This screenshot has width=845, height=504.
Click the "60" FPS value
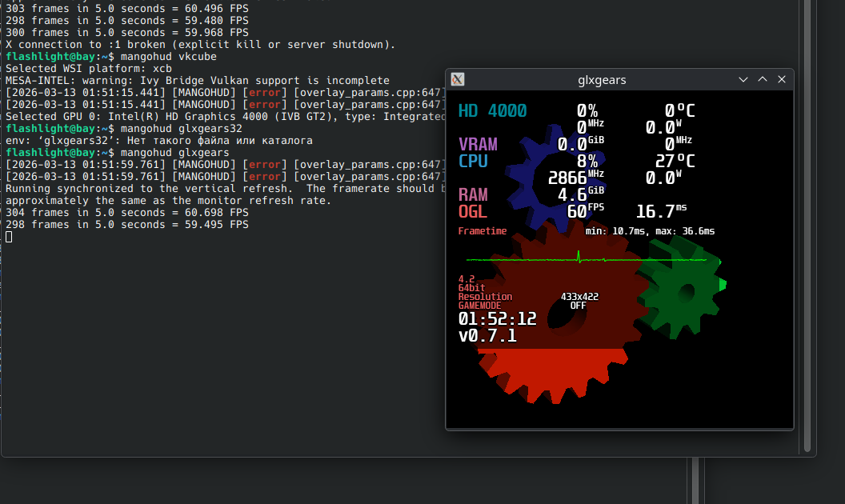coord(577,211)
